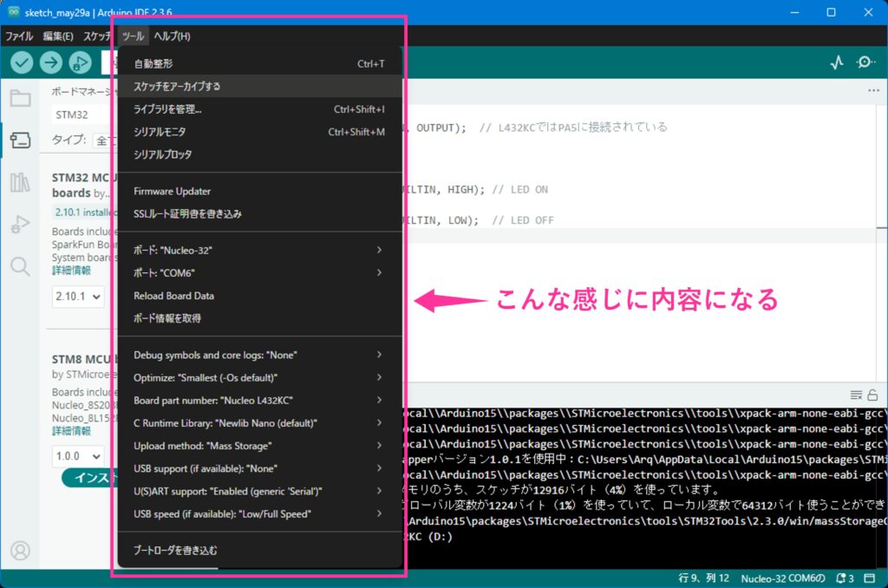Open the Serial Plotter icon in toolbar
The image size is (888, 588).
(x=837, y=62)
